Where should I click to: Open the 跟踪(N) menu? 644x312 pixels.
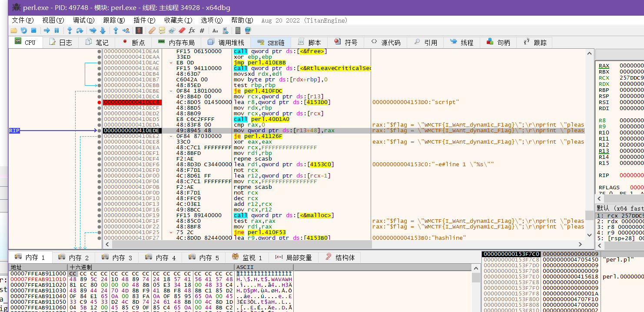point(114,20)
